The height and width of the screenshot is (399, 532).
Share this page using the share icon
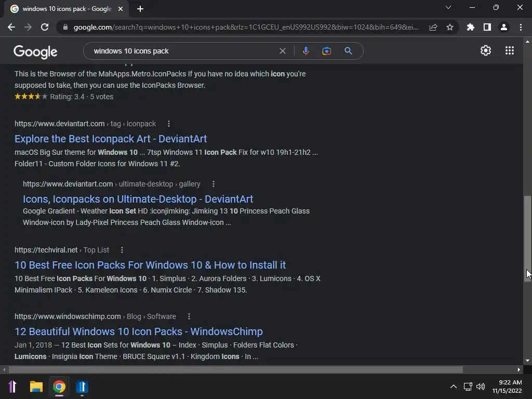[x=433, y=27]
